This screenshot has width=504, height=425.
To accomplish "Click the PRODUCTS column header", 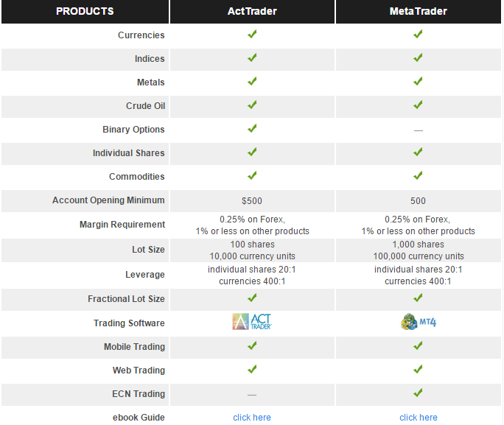I will pos(85,11).
